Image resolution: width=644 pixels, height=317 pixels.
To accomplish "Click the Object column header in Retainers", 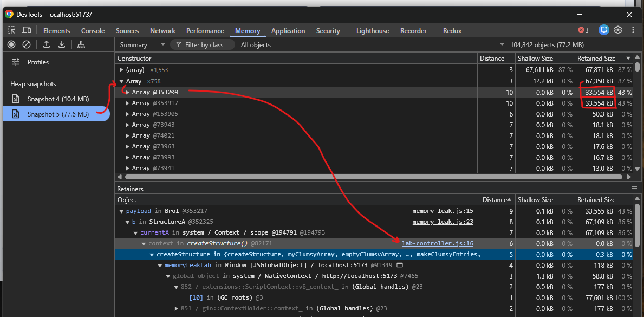I will click(x=297, y=200).
